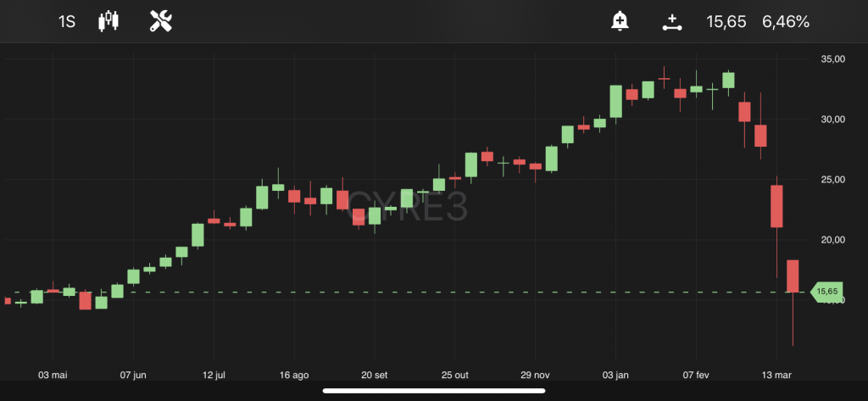Tap the 29 nov date label
Image resolution: width=868 pixels, height=401 pixels.
pyautogui.click(x=536, y=375)
